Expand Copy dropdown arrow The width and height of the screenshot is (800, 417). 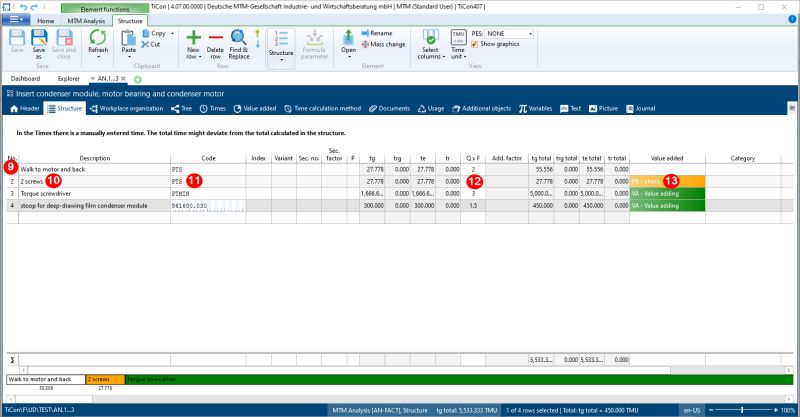click(172, 33)
